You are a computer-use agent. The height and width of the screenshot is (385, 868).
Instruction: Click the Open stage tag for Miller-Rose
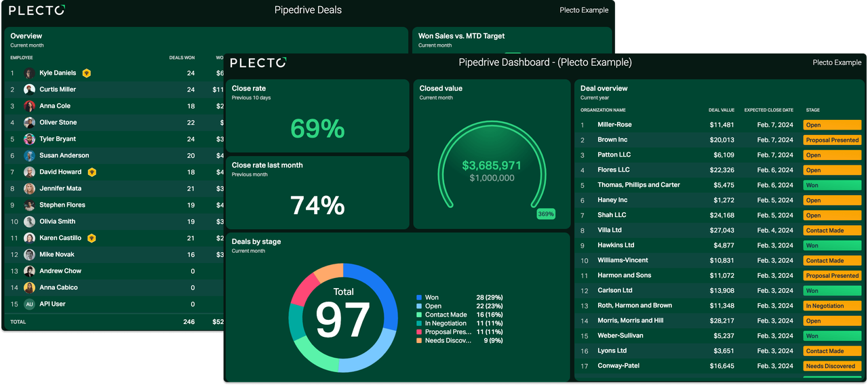(x=832, y=125)
